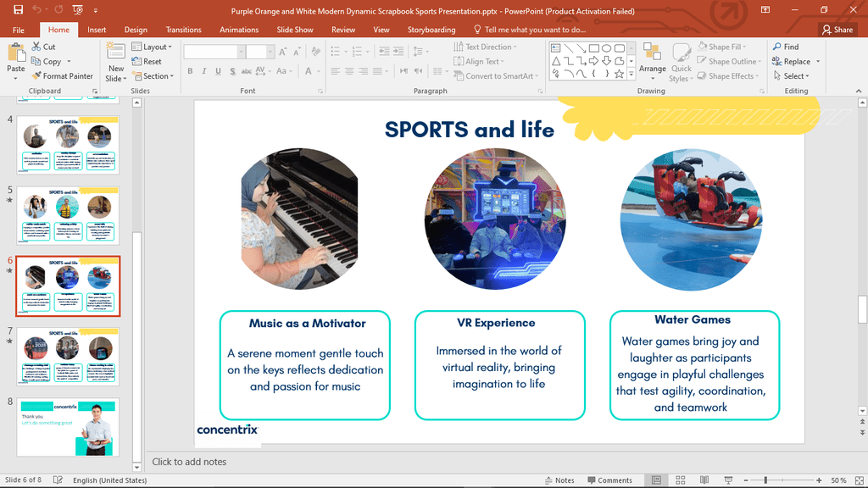Open the Find tool in Editing group

coord(785,47)
